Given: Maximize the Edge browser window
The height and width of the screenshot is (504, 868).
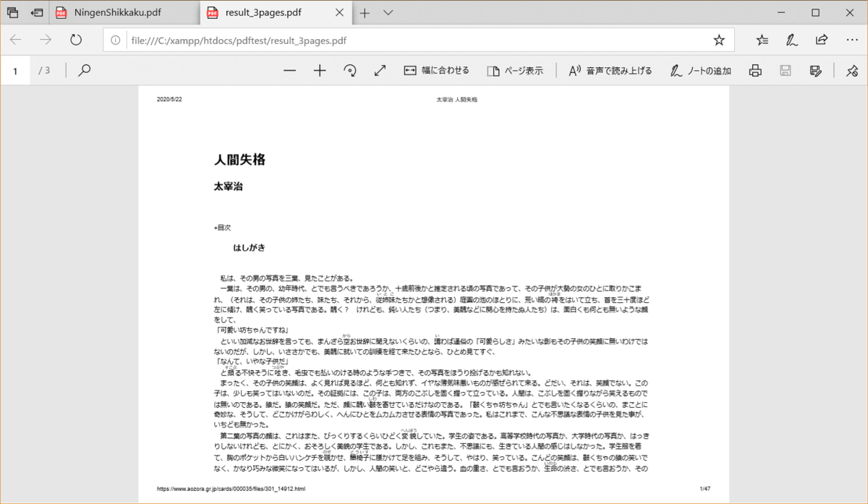Looking at the screenshot, I should tap(815, 13).
